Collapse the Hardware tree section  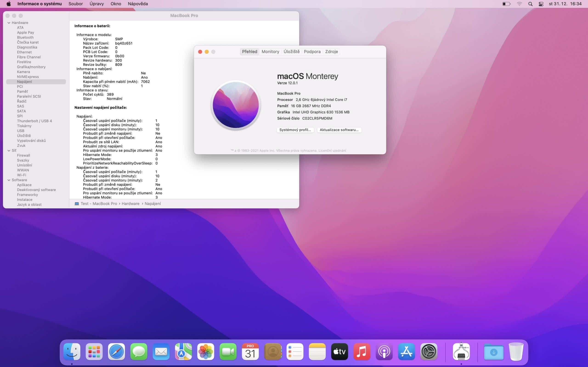9,22
